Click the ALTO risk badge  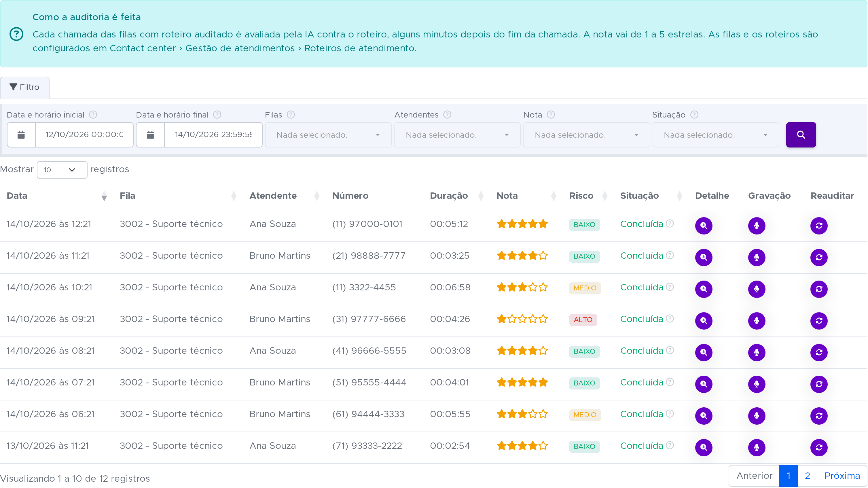click(x=583, y=320)
